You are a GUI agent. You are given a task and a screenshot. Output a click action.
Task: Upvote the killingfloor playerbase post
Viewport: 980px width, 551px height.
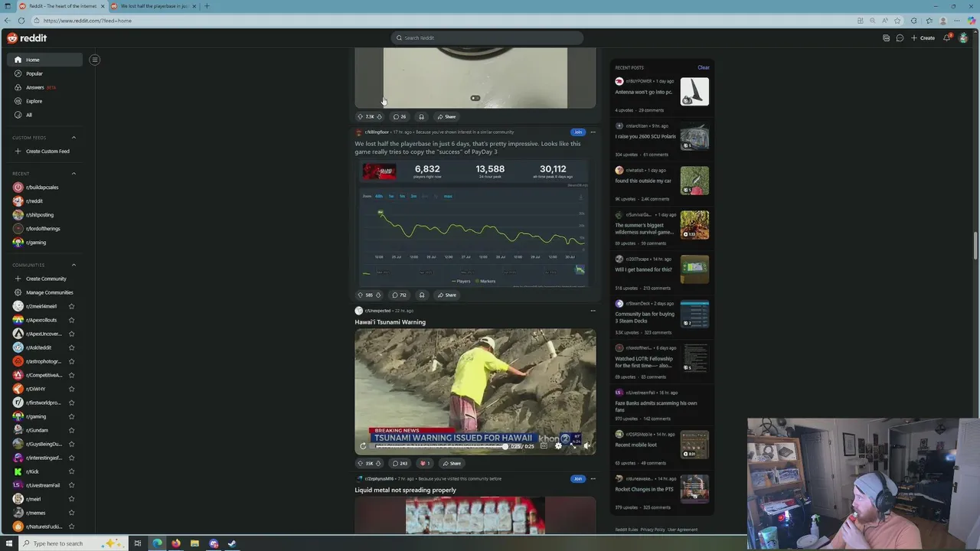(360, 295)
